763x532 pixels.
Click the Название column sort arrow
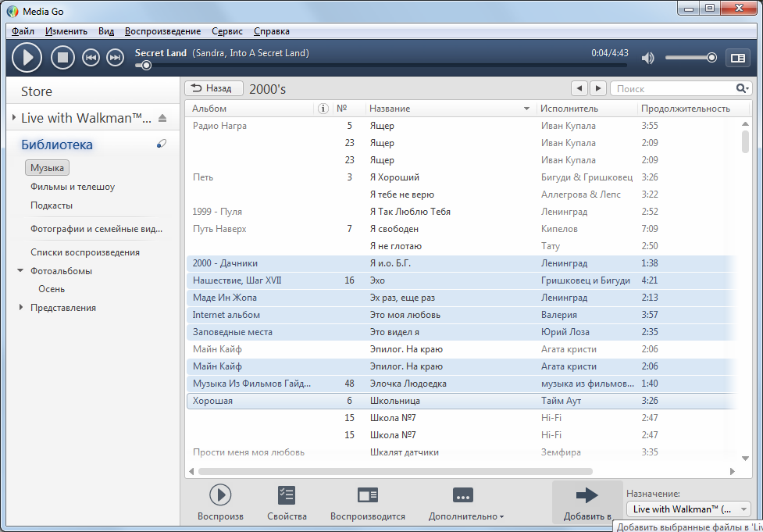coord(526,109)
